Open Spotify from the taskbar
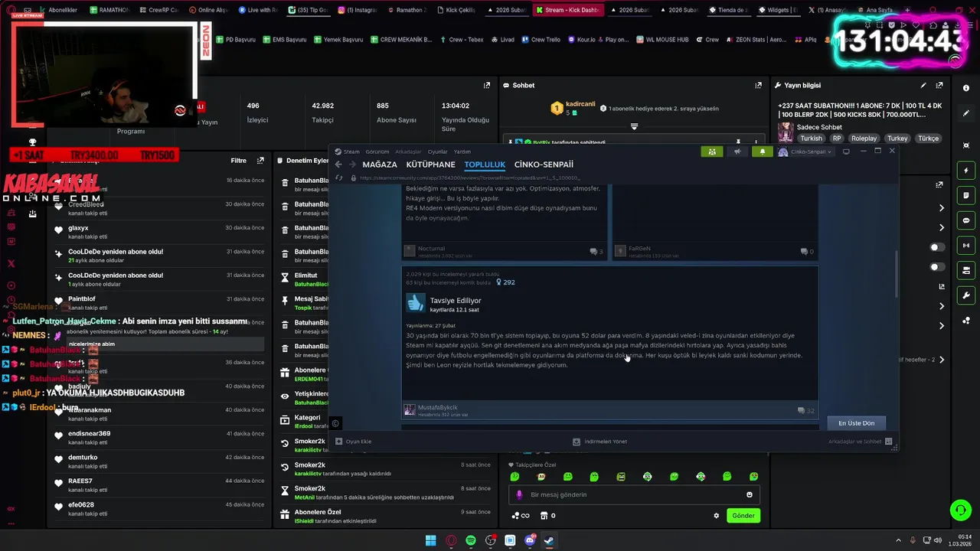The width and height of the screenshot is (980, 551). (x=470, y=540)
